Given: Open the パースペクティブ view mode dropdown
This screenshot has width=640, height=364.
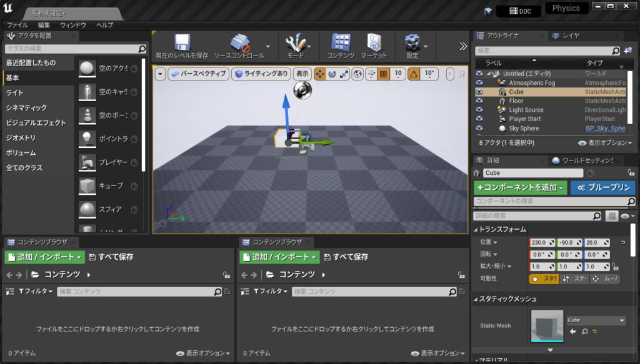Looking at the screenshot, I should [198, 74].
